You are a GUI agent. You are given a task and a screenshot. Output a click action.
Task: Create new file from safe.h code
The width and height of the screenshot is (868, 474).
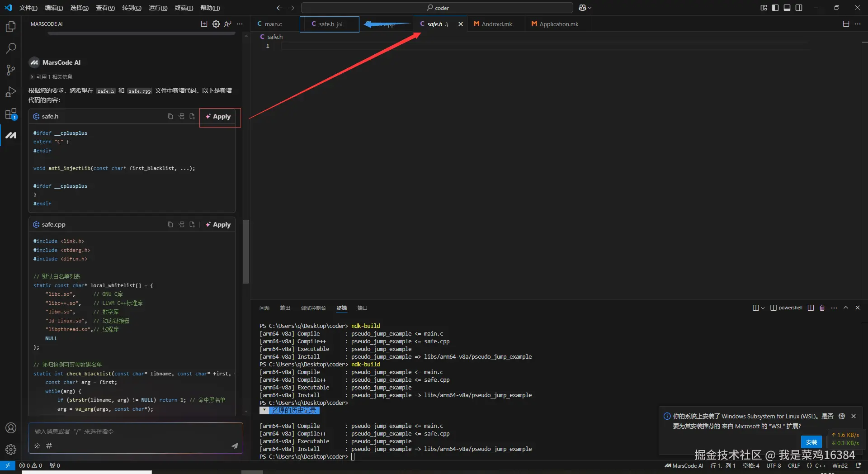tap(192, 116)
